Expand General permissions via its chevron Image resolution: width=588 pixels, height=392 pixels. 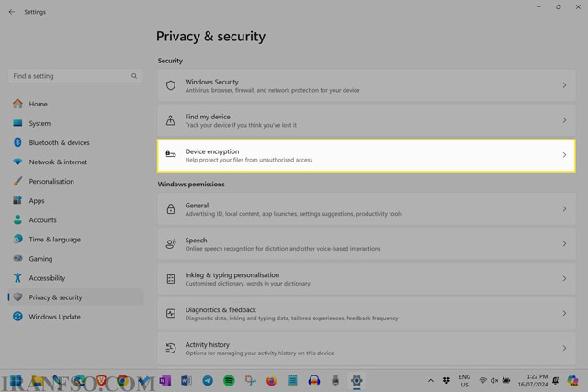click(564, 208)
